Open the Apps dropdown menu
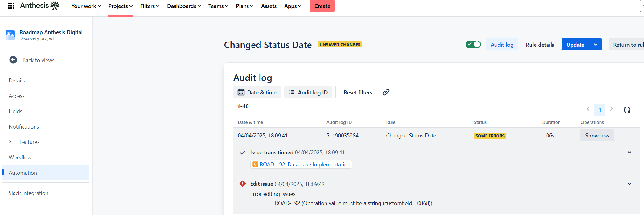This screenshot has width=644, height=215. (293, 6)
